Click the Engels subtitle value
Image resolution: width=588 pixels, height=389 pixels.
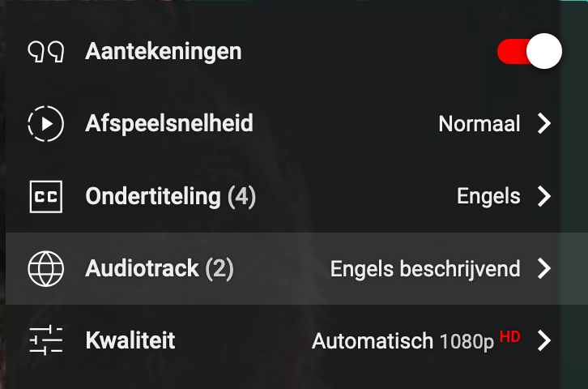pyautogui.click(x=488, y=197)
